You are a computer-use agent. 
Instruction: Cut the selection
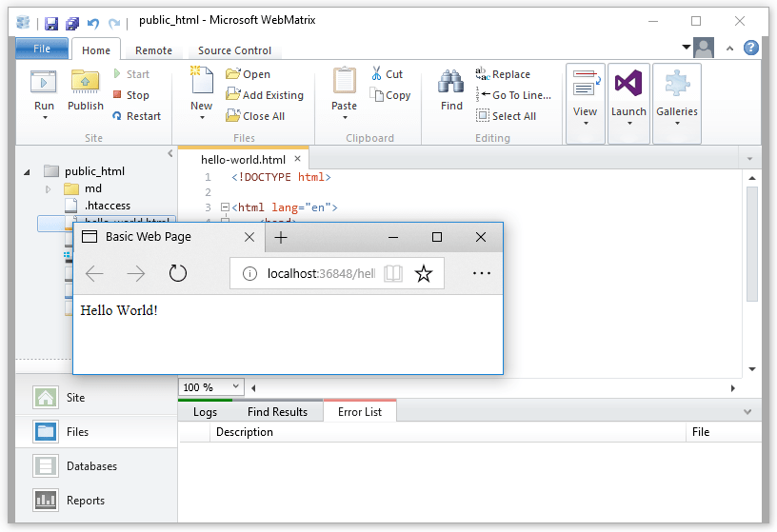387,74
